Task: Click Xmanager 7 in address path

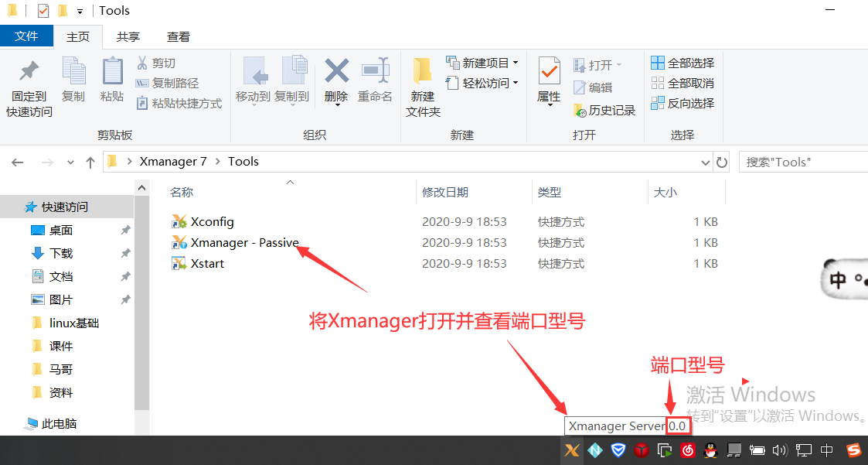Action: pos(172,161)
